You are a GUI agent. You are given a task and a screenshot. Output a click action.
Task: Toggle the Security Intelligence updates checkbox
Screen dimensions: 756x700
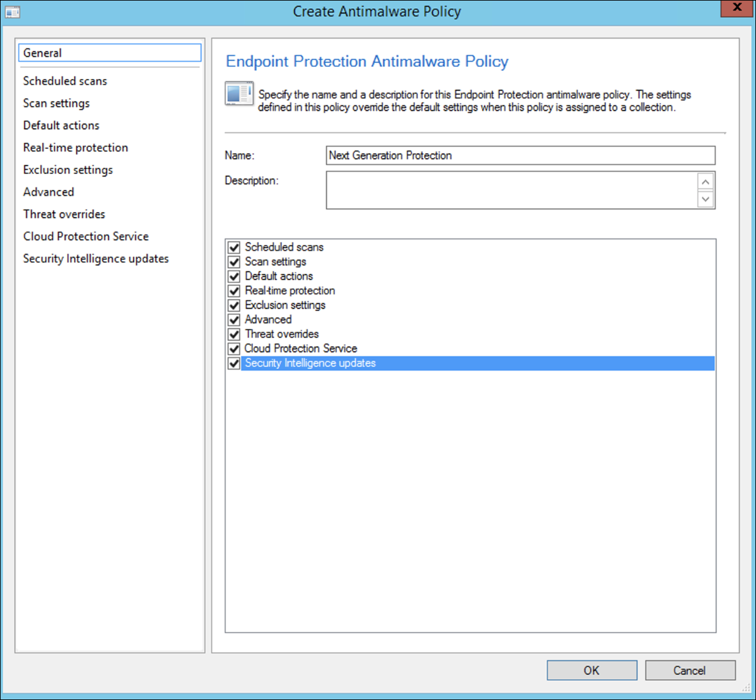click(234, 363)
